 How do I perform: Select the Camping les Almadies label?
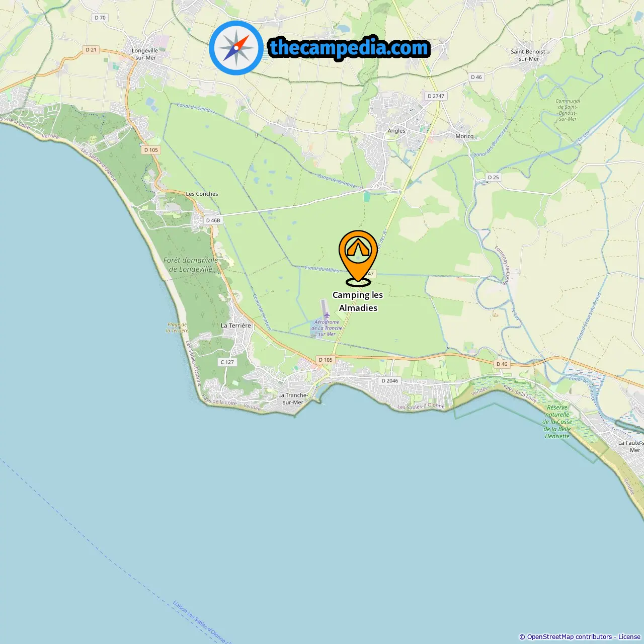click(x=358, y=301)
